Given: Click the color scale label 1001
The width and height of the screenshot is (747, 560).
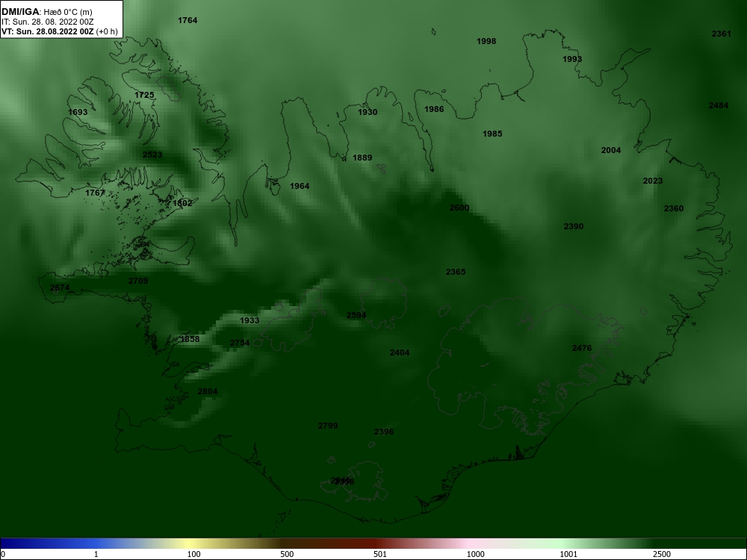Looking at the screenshot, I should [568, 554].
